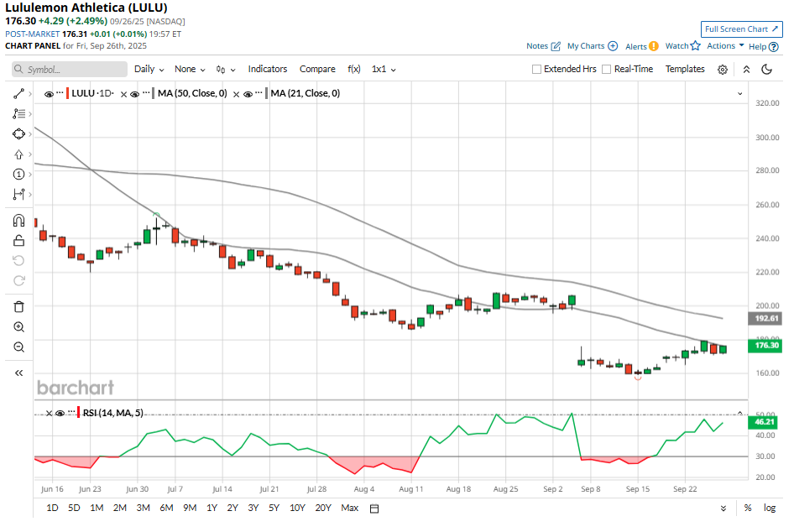Select the trend line drawing tool
The height and width of the screenshot is (532, 794).
[x=18, y=94]
